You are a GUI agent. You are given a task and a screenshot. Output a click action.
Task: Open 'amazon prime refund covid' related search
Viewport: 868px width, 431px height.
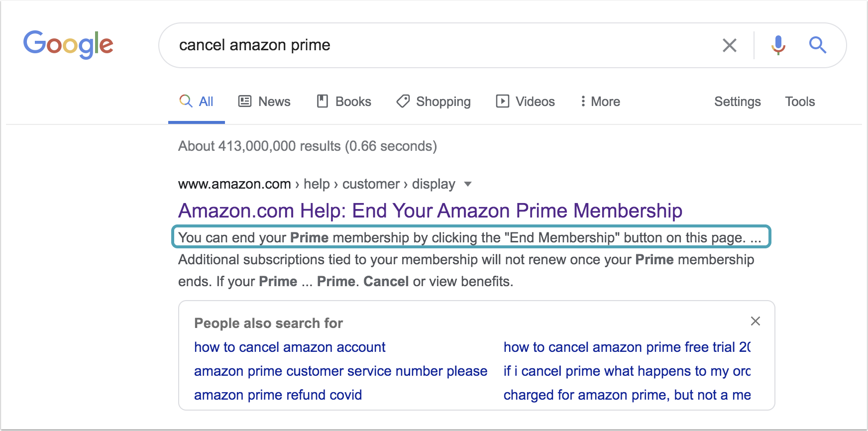pyautogui.click(x=278, y=395)
